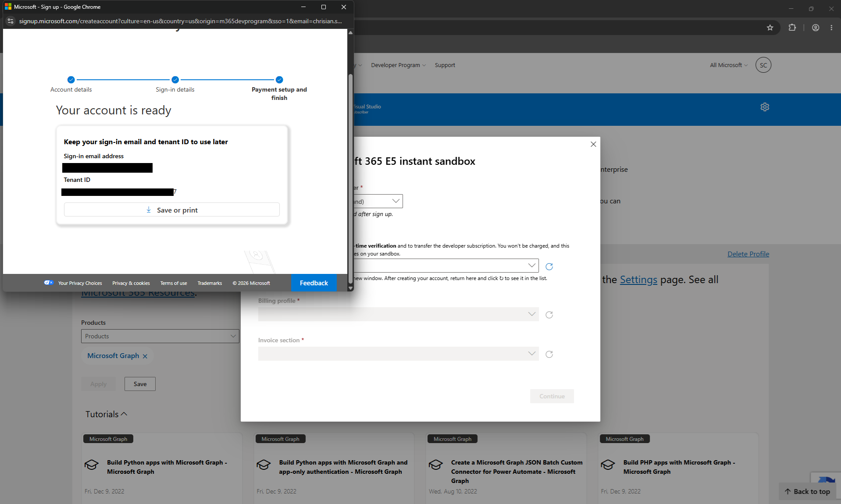Click the Payment setup and finish step circle
This screenshot has height=504, width=841.
(279, 80)
